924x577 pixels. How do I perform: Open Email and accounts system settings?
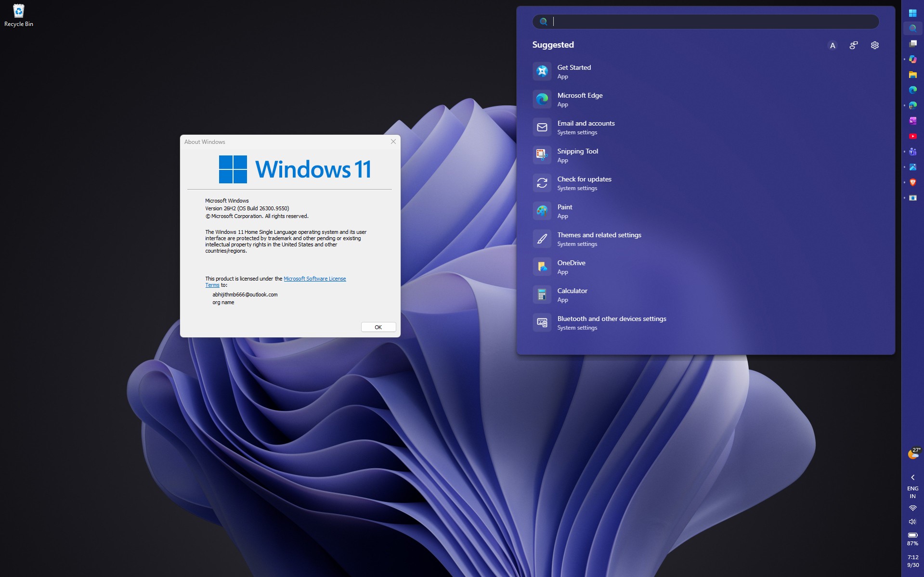pyautogui.click(x=705, y=127)
